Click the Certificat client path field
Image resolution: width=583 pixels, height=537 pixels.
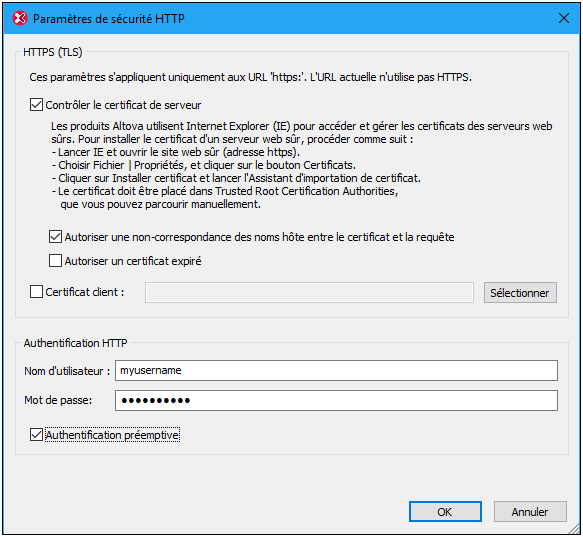click(x=309, y=292)
